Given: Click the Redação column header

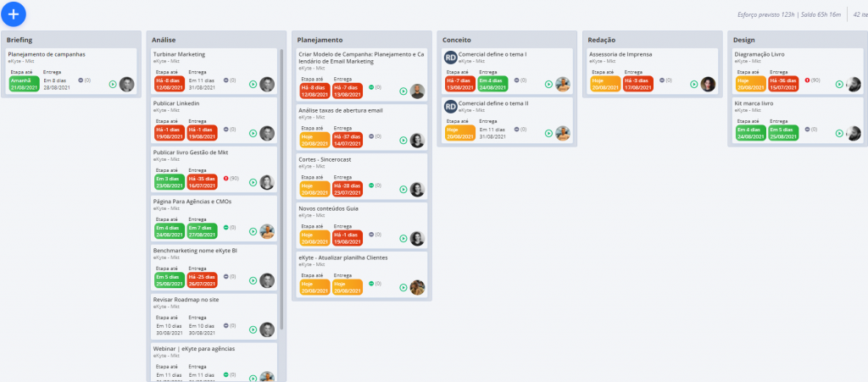Looking at the screenshot, I should pos(602,40).
